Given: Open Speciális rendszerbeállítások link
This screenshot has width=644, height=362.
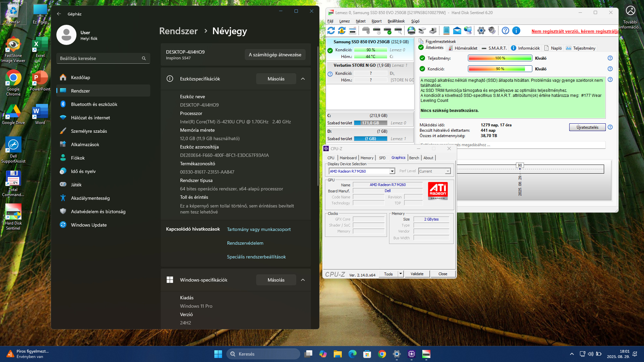Looking at the screenshot, I should (256, 257).
